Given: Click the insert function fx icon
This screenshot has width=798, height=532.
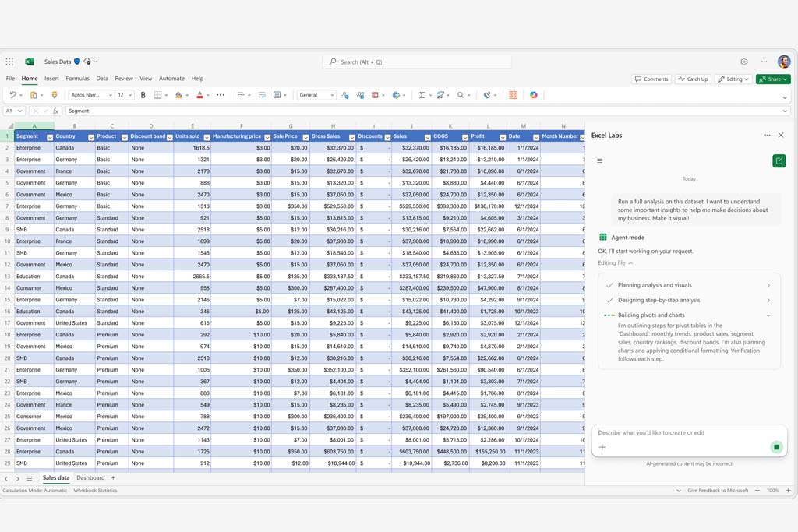Looking at the screenshot, I should point(56,111).
